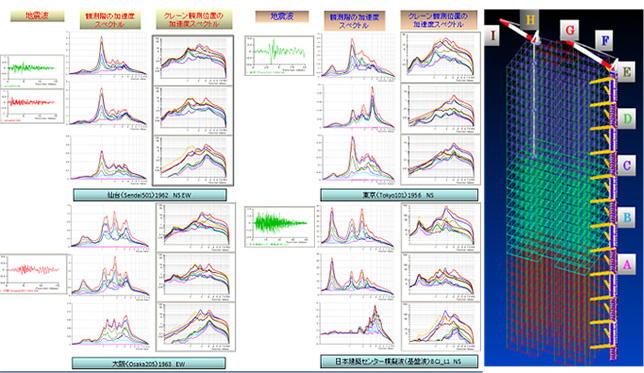The height and width of the screenshot is (373, 644).
Task: Select the cyan B marker label
Action: pos(627,217)
